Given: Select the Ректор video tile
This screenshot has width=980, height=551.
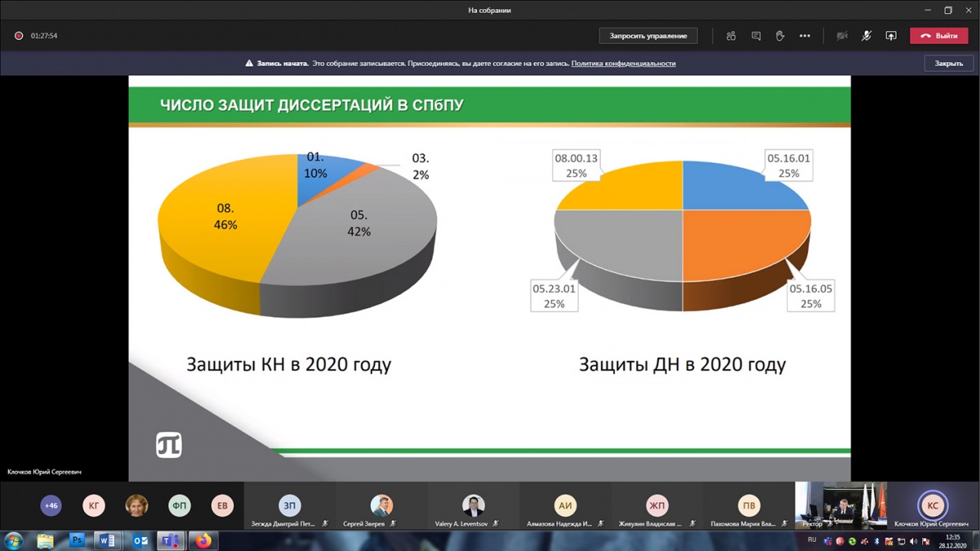Looking at the screenshot, I should (x=840, y=505).
